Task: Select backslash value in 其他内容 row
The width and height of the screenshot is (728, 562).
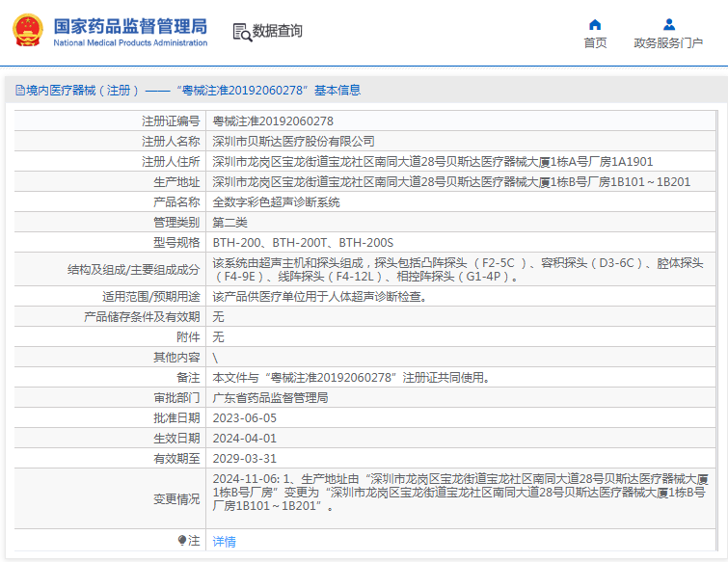Action: (215, 358)
